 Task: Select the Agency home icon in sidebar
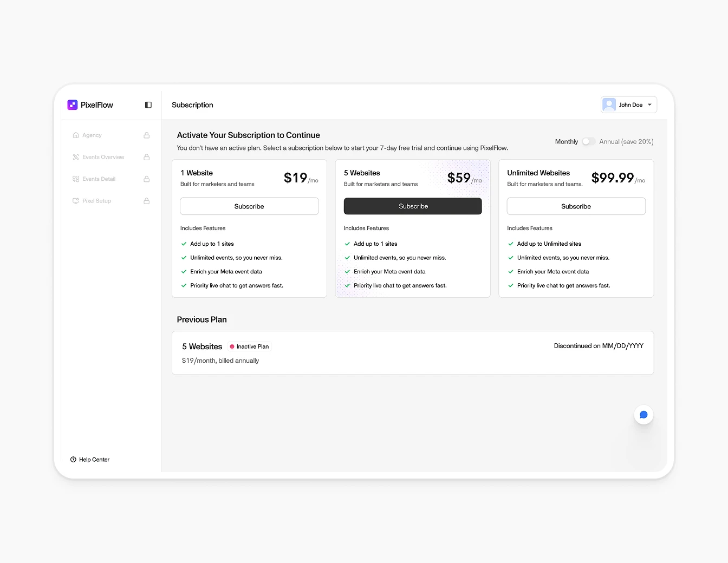[75, 135]
